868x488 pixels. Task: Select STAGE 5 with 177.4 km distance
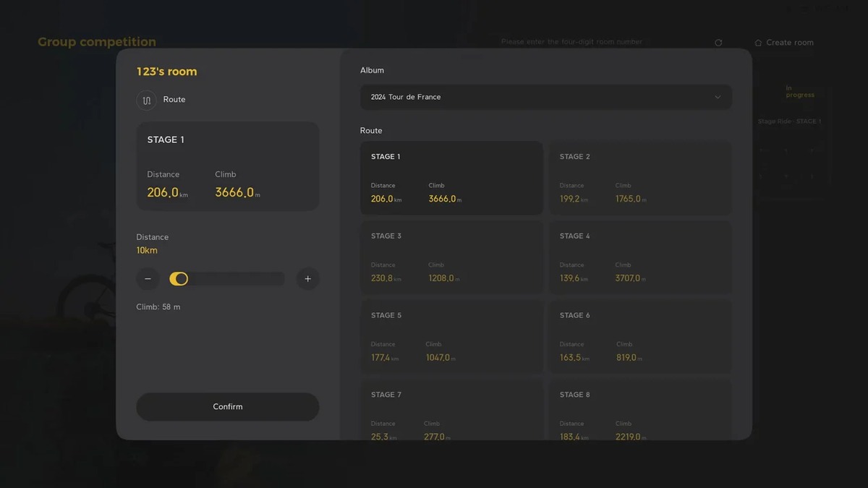tap(451, 336)
